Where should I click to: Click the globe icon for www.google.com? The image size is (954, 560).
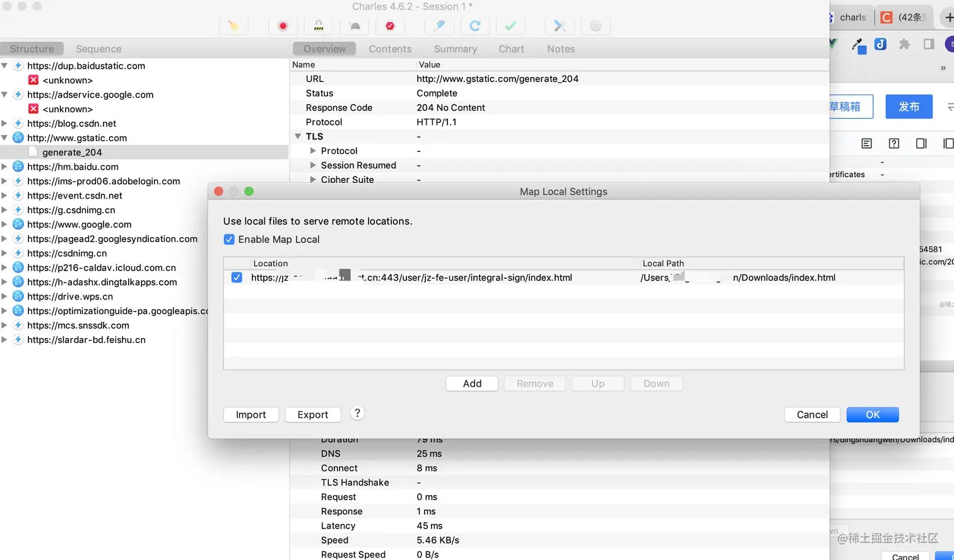click(18, 225)
